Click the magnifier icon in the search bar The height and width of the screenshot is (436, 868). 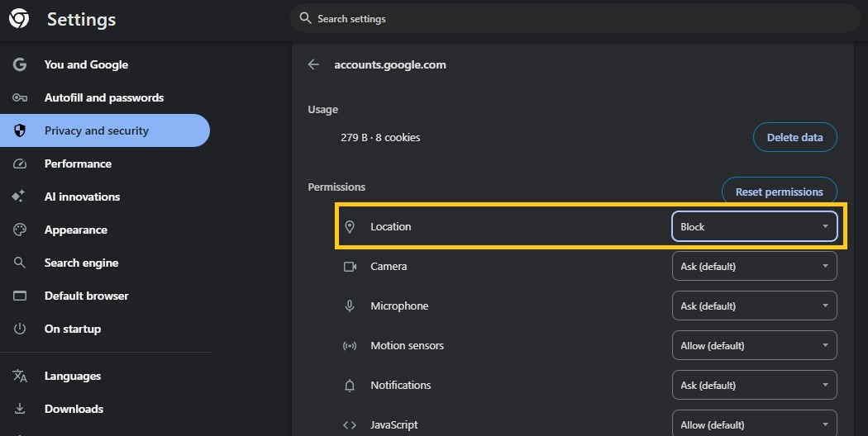click(306, 18)
